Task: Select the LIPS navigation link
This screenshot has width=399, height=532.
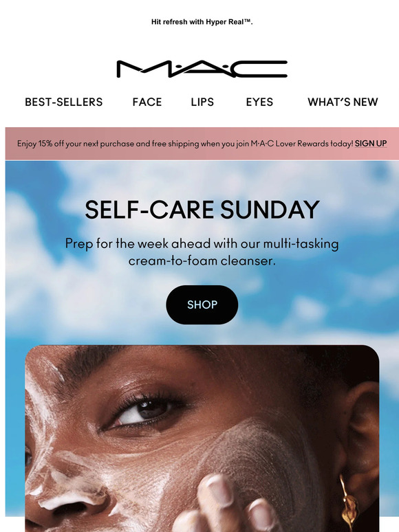Action: [202, 102]
